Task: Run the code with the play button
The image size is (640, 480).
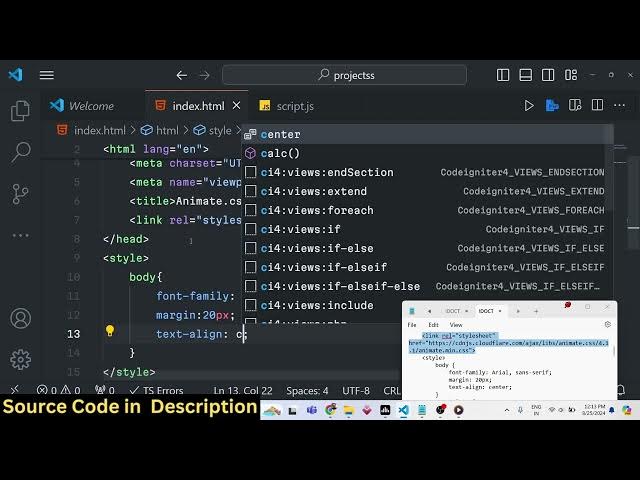Action: 529,105
